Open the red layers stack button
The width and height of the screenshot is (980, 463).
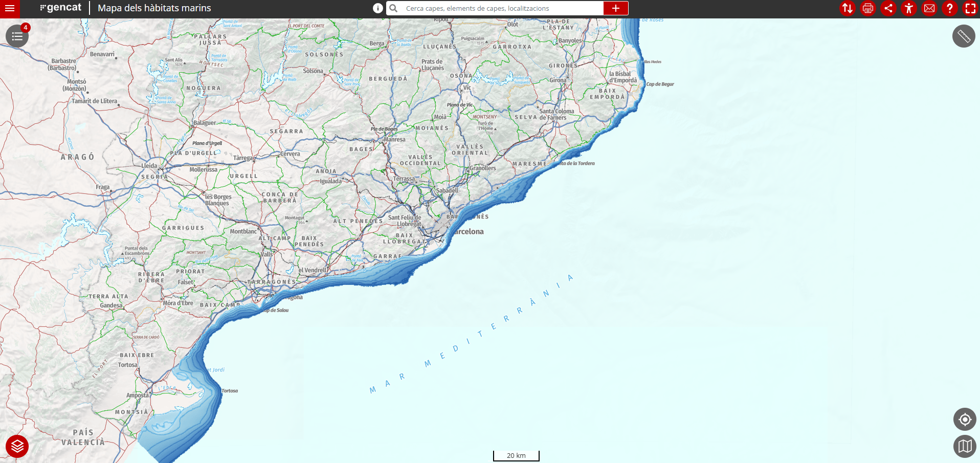pos(17,446)
